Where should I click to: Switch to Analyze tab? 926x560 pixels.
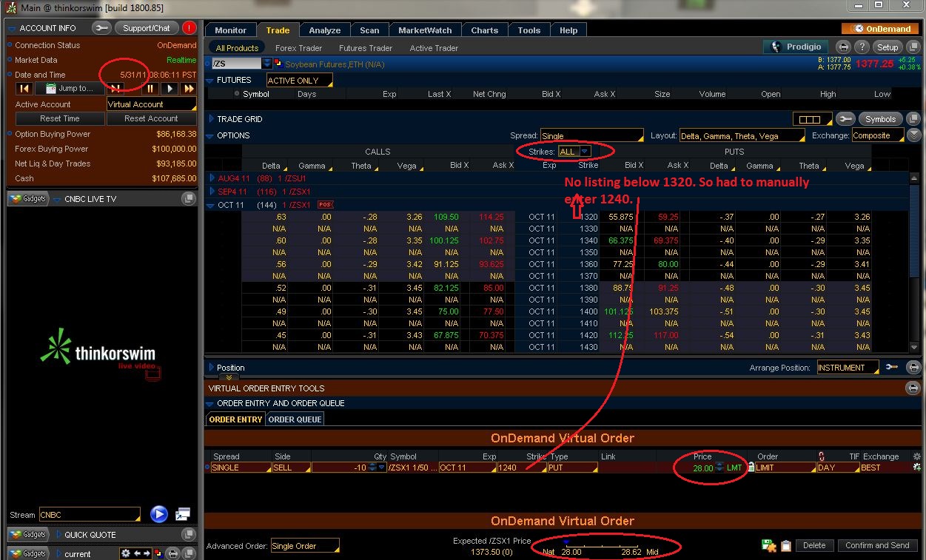tap(325, 30)
